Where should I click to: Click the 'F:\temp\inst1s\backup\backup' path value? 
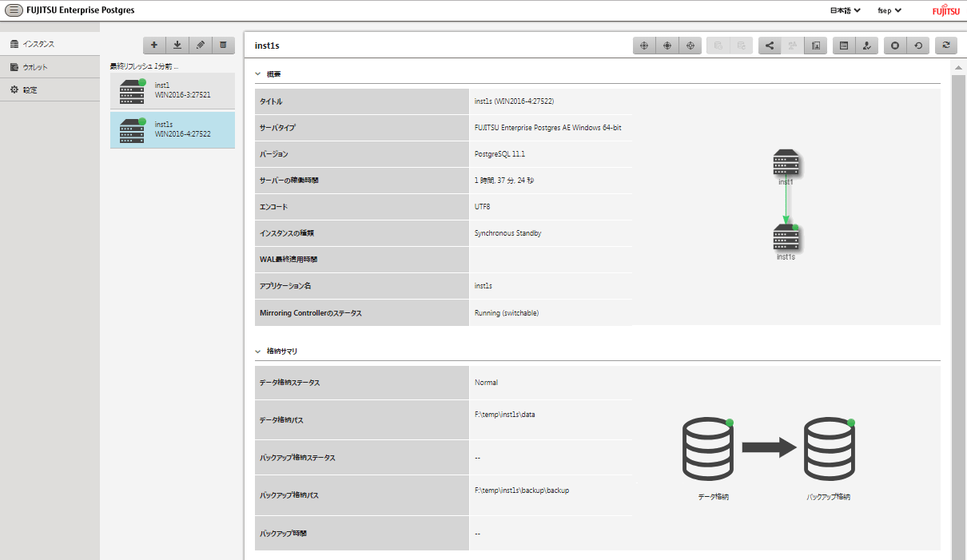tap(522, 490)
